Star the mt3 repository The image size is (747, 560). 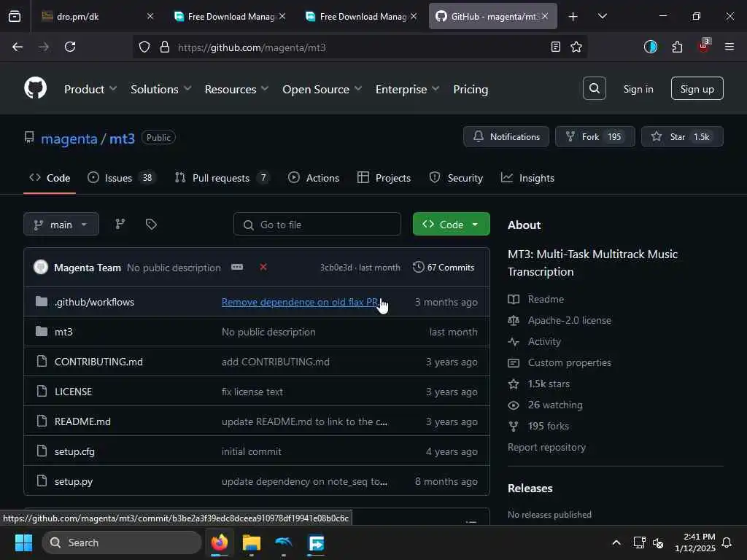pos(682,136)
